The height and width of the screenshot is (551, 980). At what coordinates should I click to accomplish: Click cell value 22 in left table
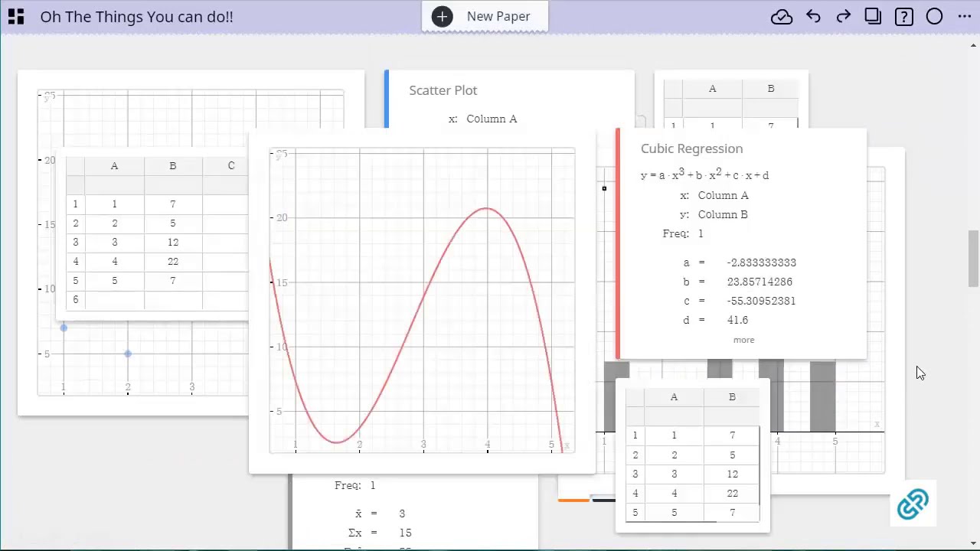(x=173, y=261)
